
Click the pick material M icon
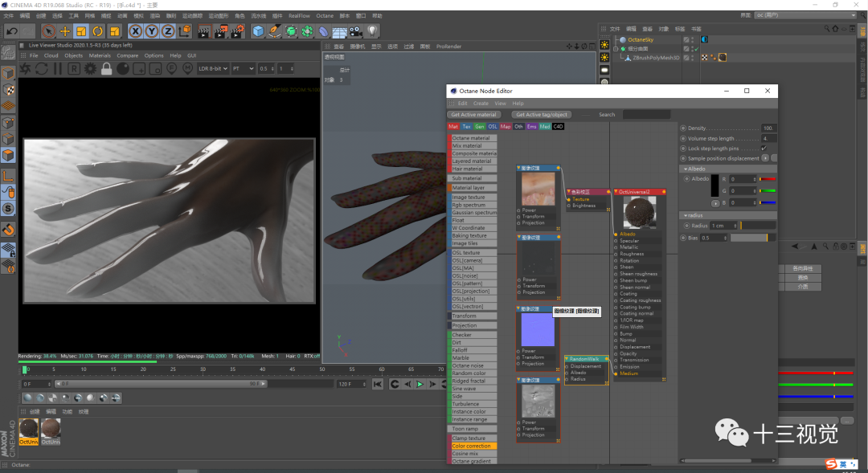point(187,68)
